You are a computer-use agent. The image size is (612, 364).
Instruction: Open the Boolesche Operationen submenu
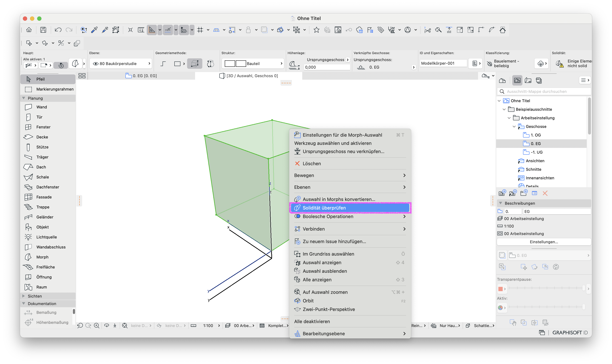tap(350, 217)
